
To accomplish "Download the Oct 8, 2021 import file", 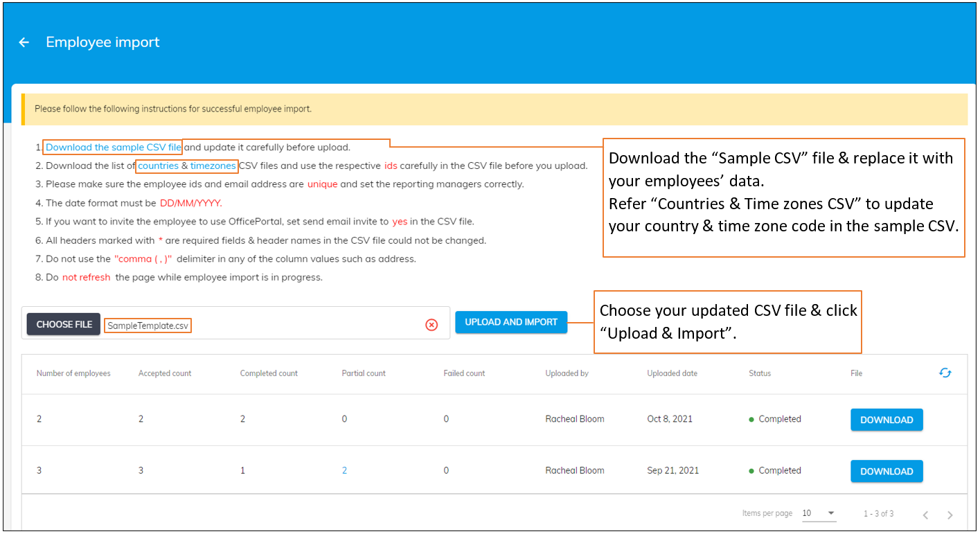I will click(887, 419).
